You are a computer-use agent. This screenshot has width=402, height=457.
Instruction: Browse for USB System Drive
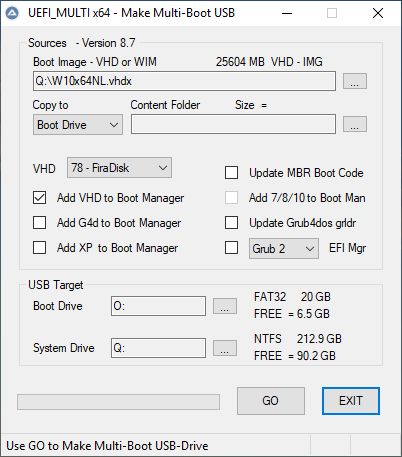pos(225,348)
